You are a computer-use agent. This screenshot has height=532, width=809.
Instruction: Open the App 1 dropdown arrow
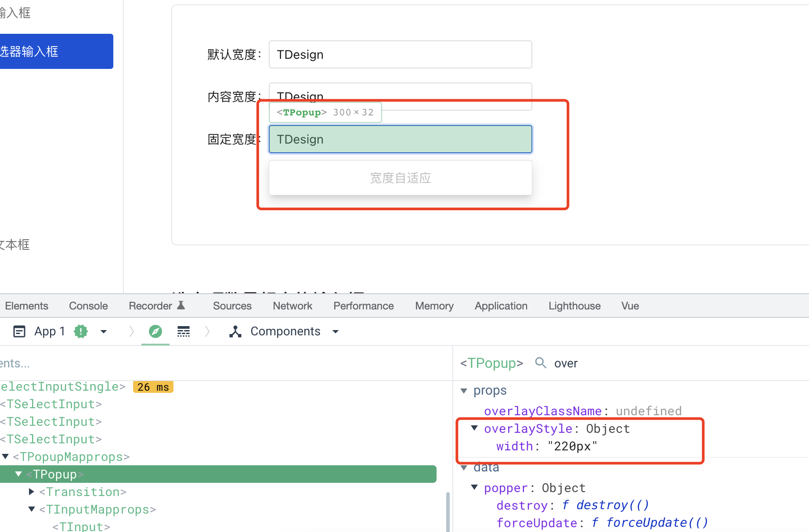(x=104, y=332)
